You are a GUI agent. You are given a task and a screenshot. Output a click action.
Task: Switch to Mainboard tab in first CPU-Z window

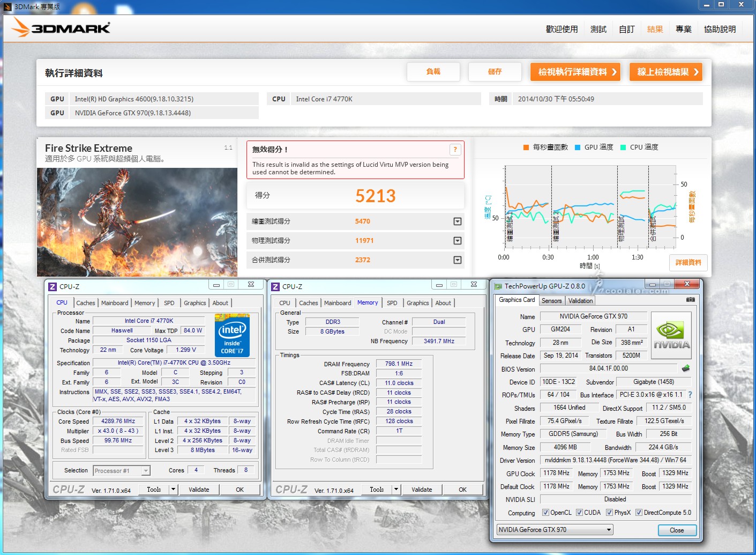[115, 303]
